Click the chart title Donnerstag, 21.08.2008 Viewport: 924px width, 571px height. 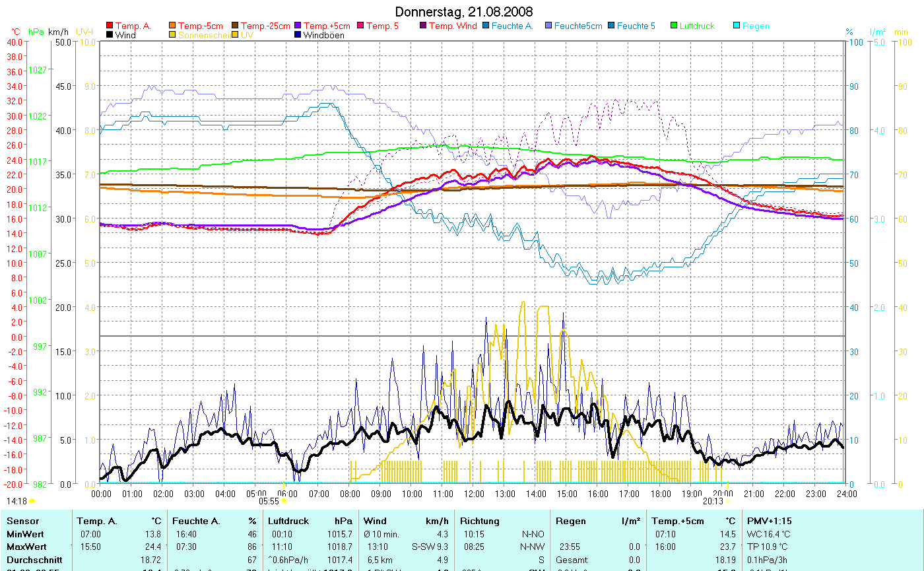tap(464, 12)
